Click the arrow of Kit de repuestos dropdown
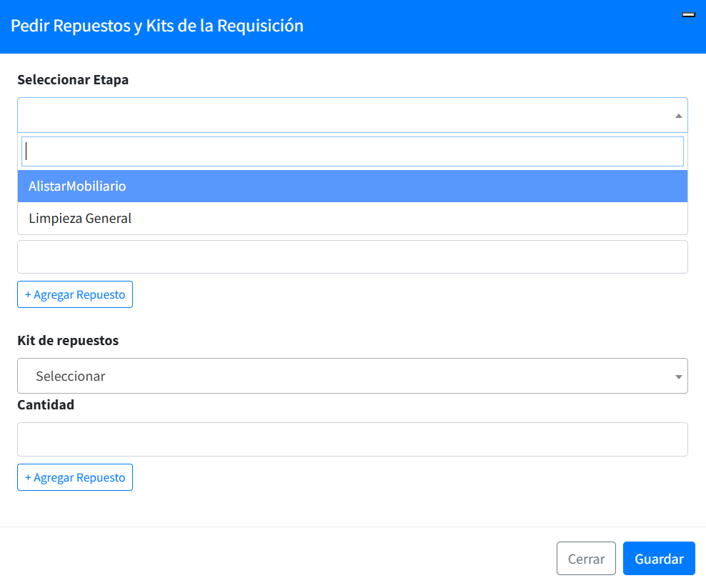 point(678,377)
